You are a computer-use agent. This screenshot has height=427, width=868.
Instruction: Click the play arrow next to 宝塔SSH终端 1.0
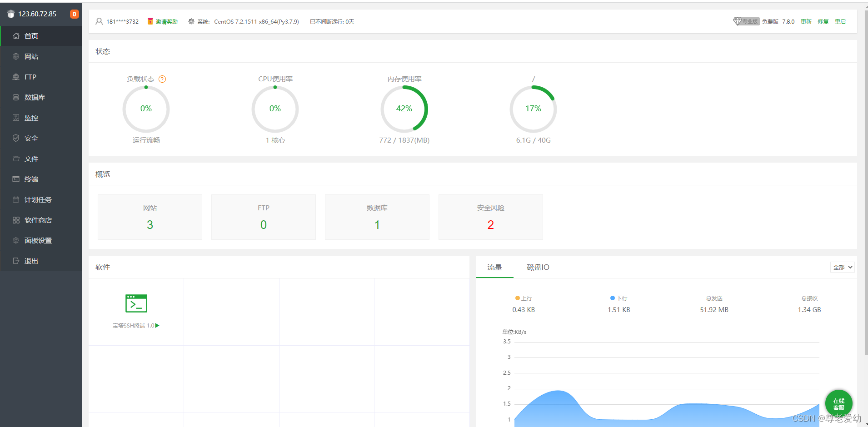tap(157, 325)
